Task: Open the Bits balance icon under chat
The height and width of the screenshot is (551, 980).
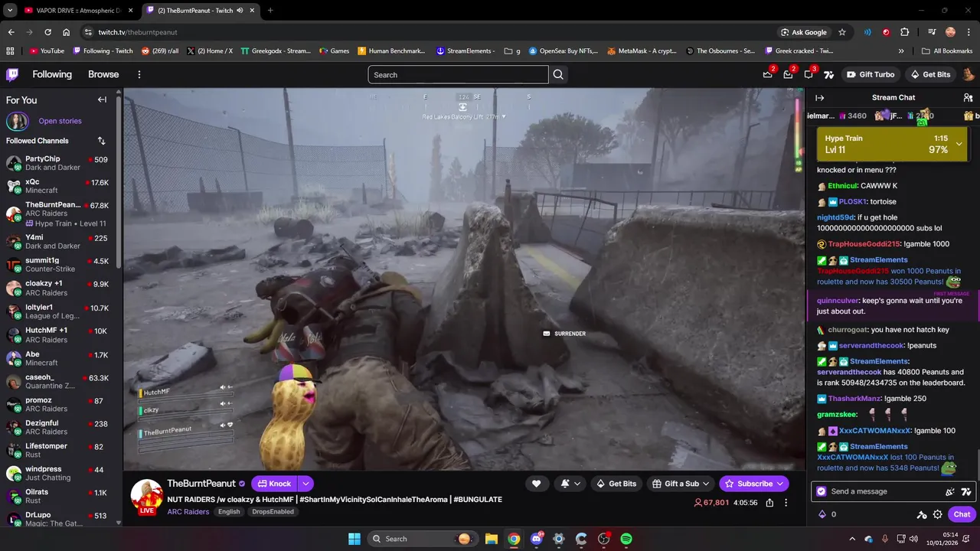Action: [822, 514]
